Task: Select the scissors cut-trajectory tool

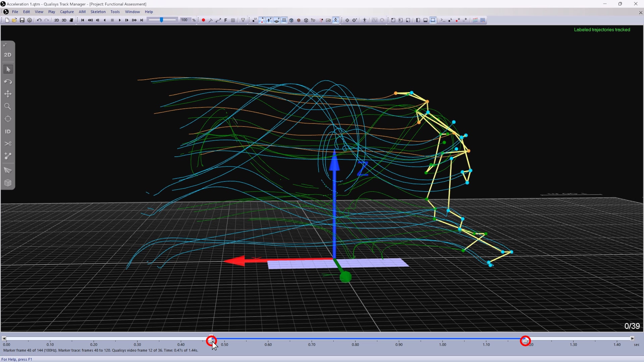Action: (x=8, y=143)
